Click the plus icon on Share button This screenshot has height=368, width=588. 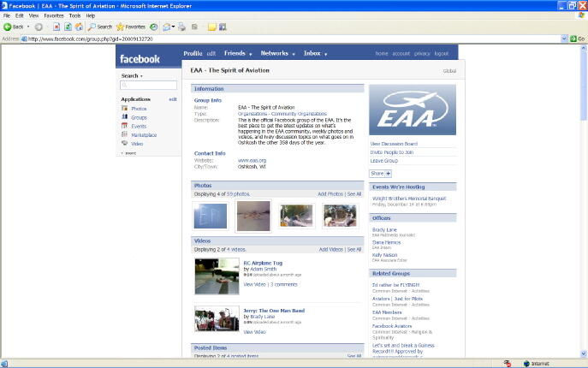pos(388,174)
